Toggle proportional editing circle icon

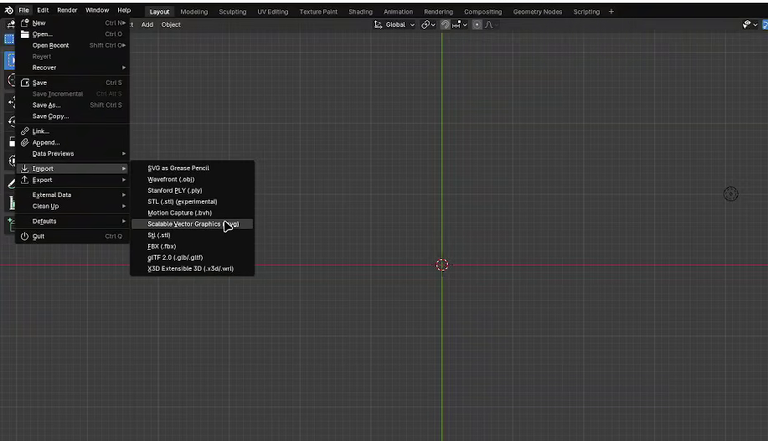[x=477, y=24]
